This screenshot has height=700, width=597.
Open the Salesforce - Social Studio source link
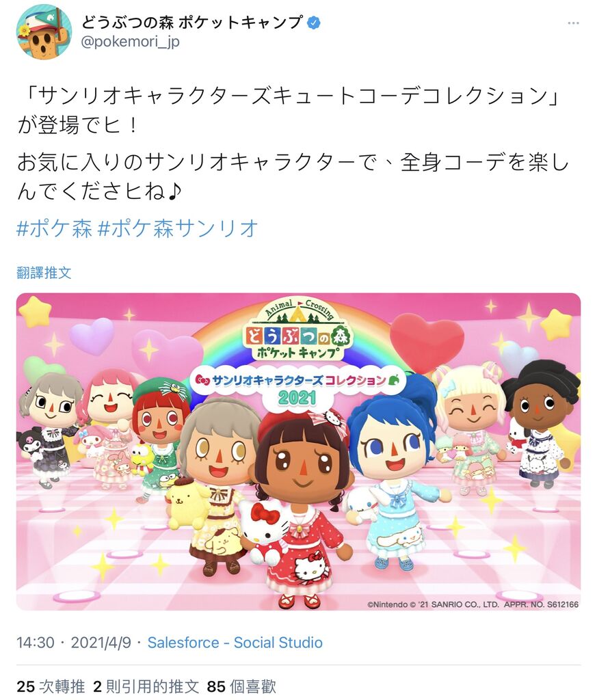click(x=235, y=643)
